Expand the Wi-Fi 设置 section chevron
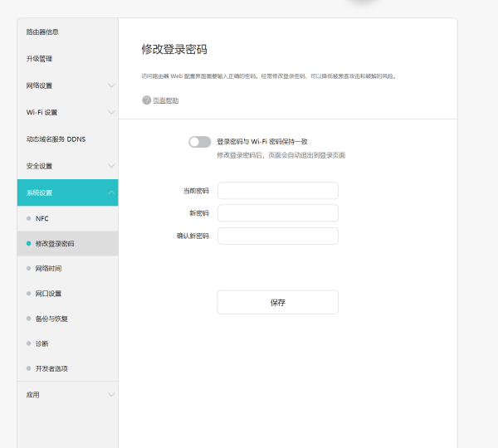The width and height of the screenshot is (498, 448). click(111, 112)
